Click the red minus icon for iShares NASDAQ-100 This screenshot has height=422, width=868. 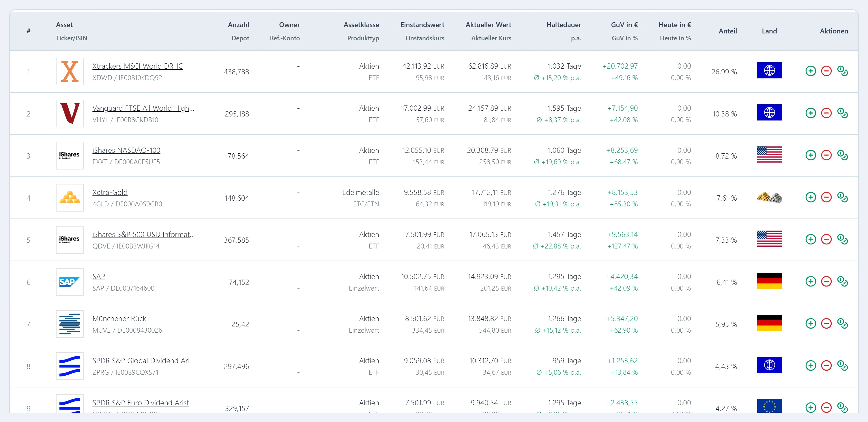click(826, 155)
